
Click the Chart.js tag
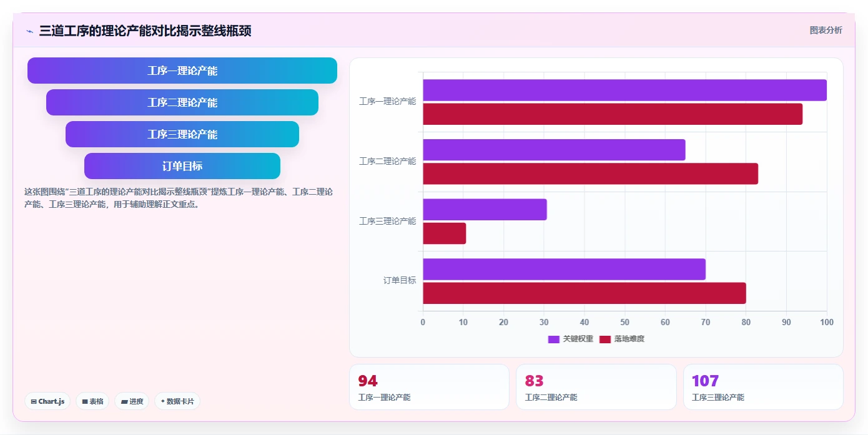coord(47,401)
